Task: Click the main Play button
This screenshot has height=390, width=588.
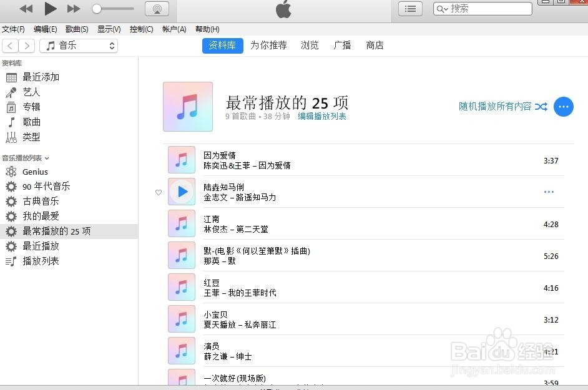Action: point(50,8)
